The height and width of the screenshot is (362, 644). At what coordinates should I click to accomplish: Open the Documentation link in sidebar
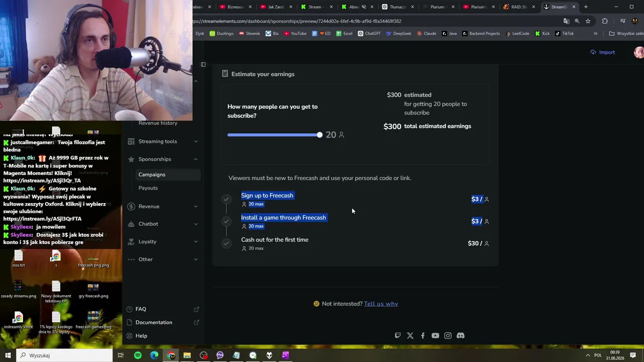click(163, 322)
